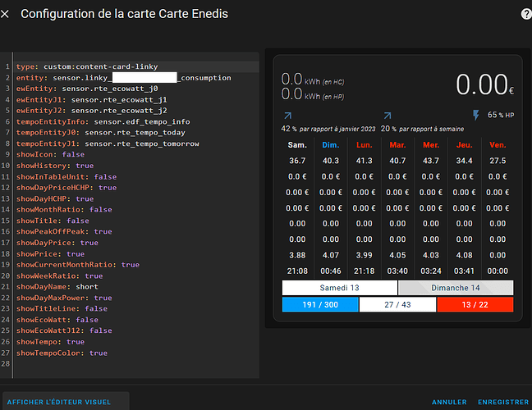Screen dimensions: 532x410
Task: Click the showMonthRatio: false line
Action: pyautogui.click(x=64, y=210)
